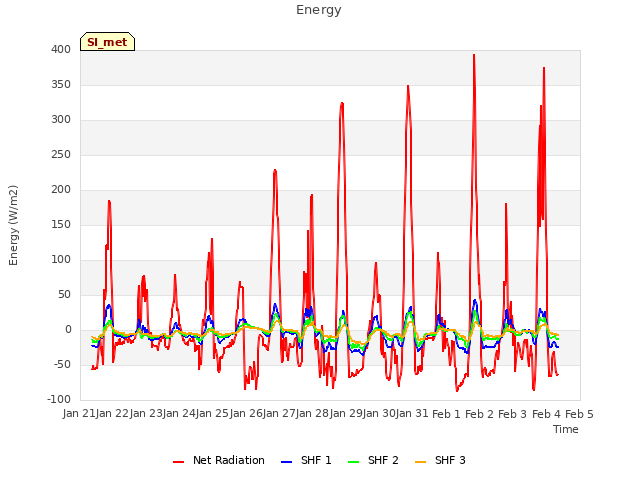Click the -100 y-axis tick label
Image resolution: width=640 pixels, height=480 pixels.
click(59, 400)
